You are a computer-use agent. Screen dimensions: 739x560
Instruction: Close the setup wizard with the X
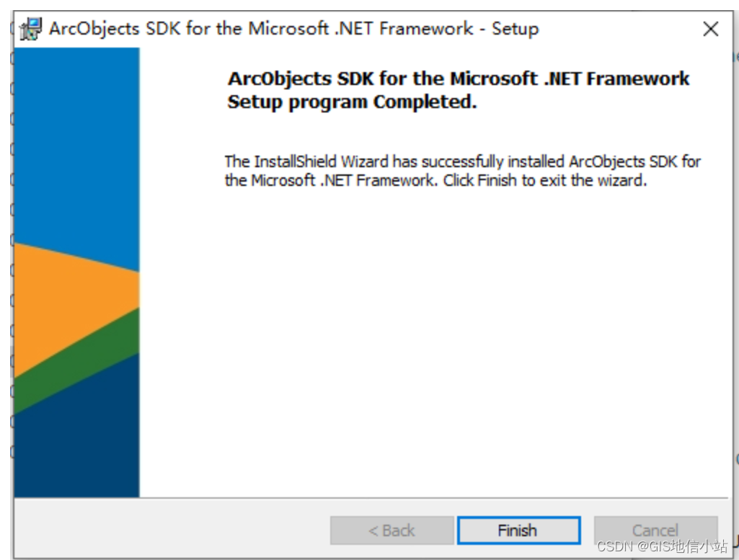pos(710,29)
